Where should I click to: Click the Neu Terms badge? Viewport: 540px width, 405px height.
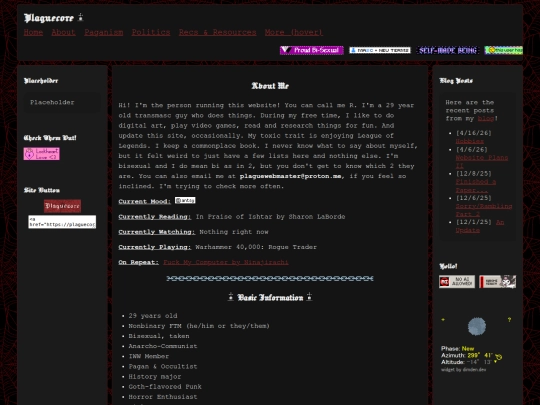click(x=380, y=50)
